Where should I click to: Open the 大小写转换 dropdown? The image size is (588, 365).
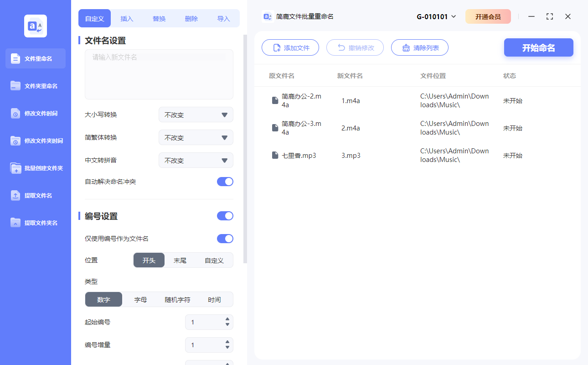[196, 115]
